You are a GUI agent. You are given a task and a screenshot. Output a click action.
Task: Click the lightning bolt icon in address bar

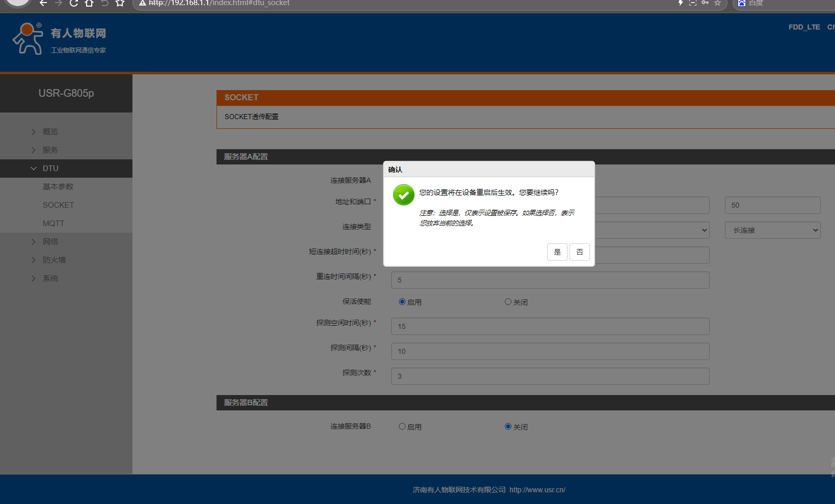point(681,3)
